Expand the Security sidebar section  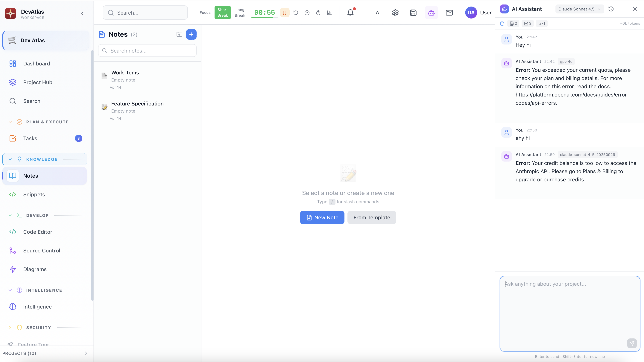point(10,328)
